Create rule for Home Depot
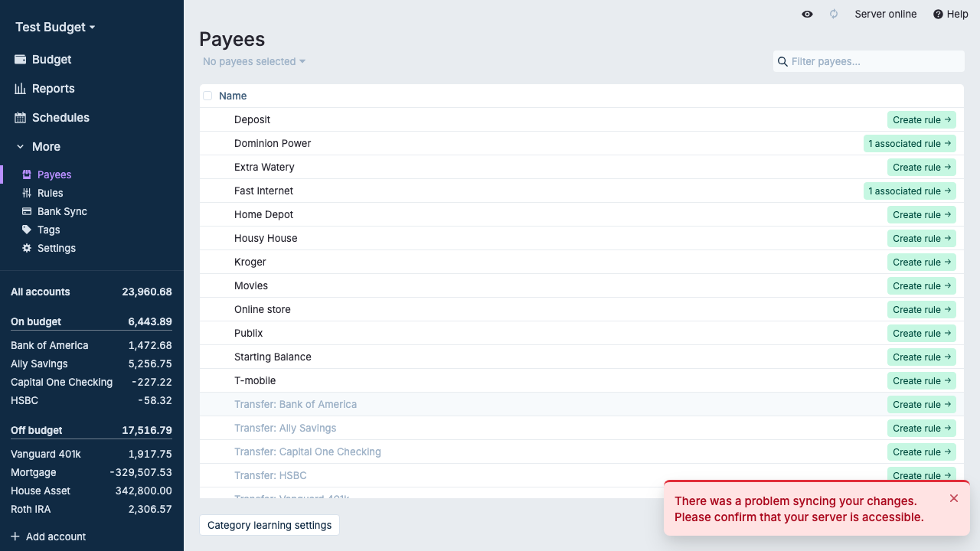The image size is (980, 551). (922, 214)
